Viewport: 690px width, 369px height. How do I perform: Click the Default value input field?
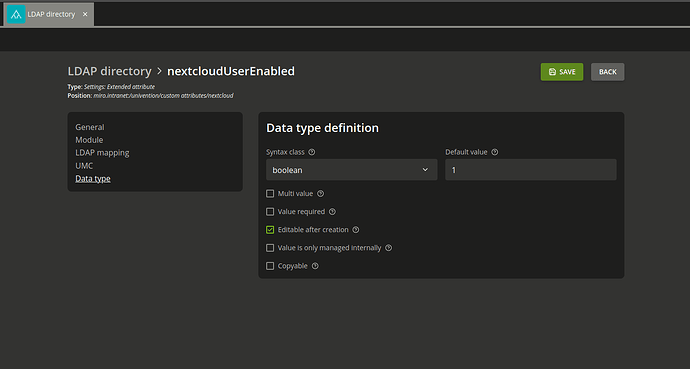point(531,170)
